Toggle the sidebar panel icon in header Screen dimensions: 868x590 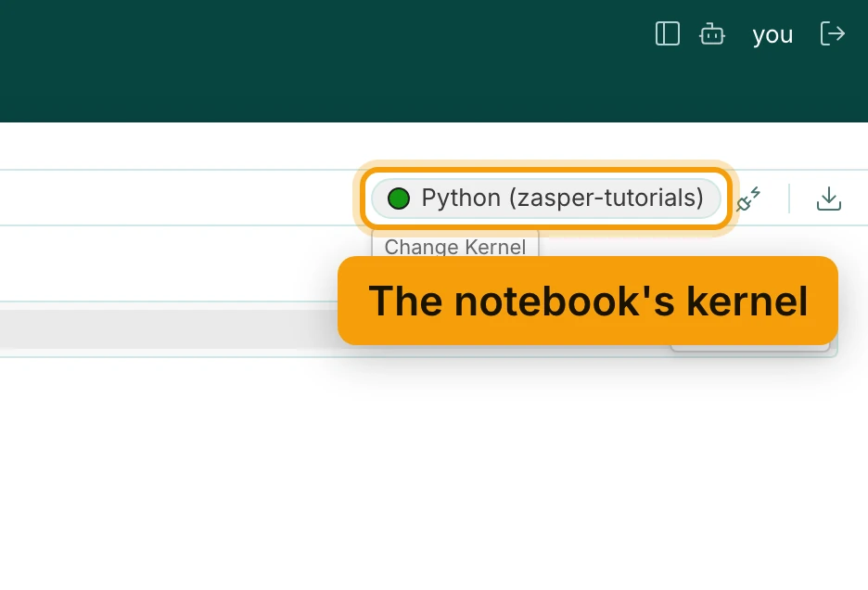(x=668, y=33)
